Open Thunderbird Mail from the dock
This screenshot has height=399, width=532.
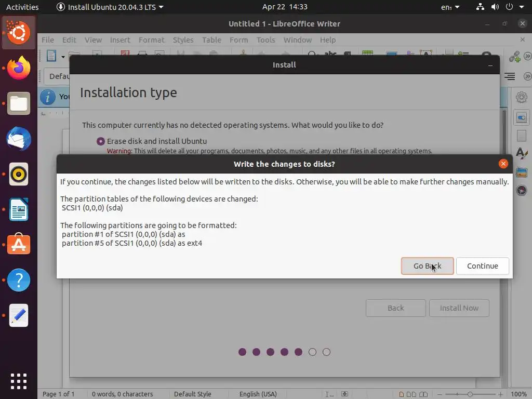click(x=19, y=139)
